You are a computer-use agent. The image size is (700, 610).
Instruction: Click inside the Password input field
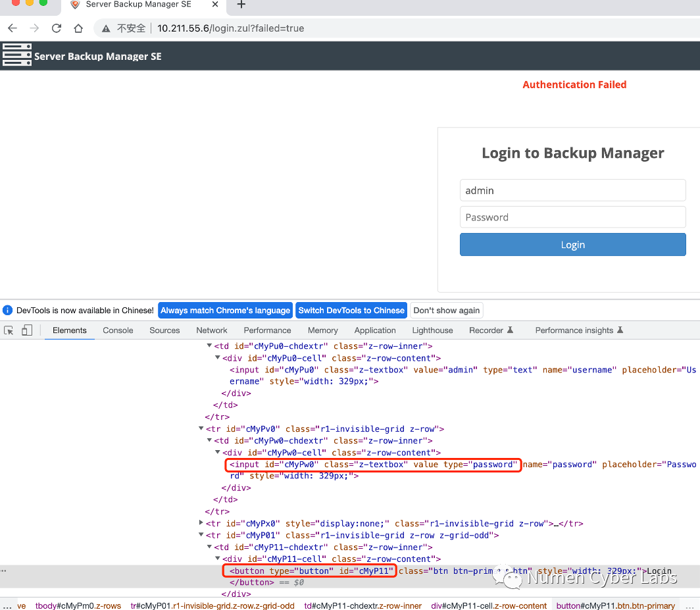coord(572,216)
